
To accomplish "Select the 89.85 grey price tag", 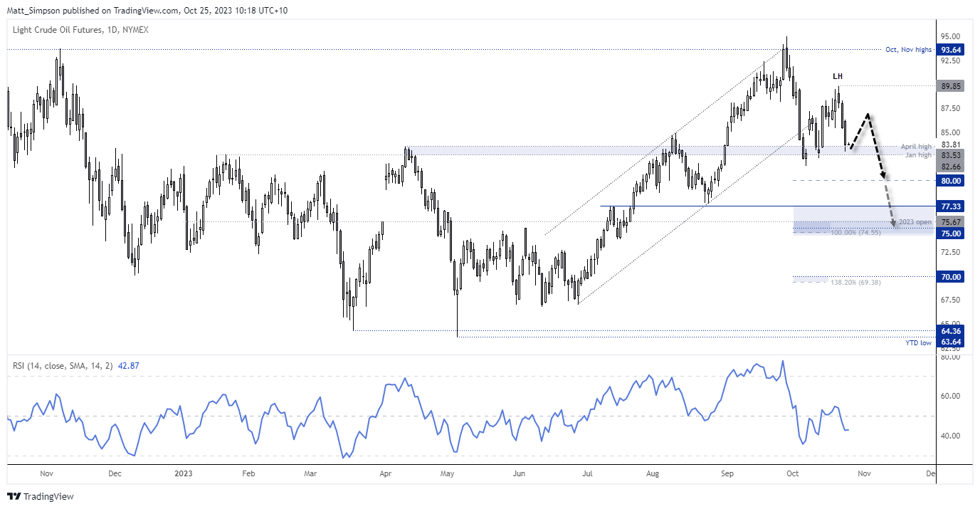I will pos(952,86).
